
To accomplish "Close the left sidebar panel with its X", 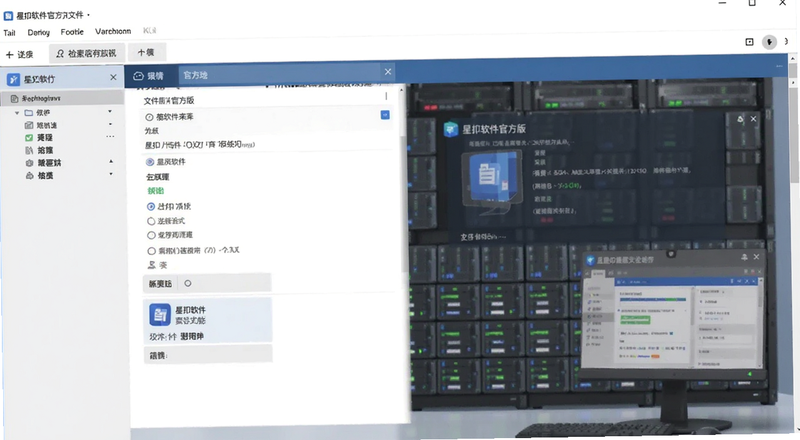I will pos(113,77).
